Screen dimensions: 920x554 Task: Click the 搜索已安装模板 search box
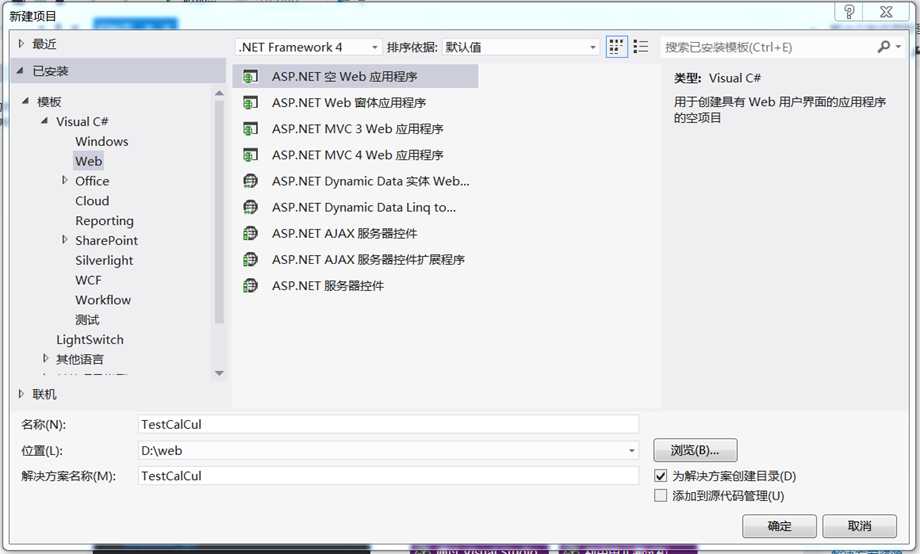[x=767, y=47]
